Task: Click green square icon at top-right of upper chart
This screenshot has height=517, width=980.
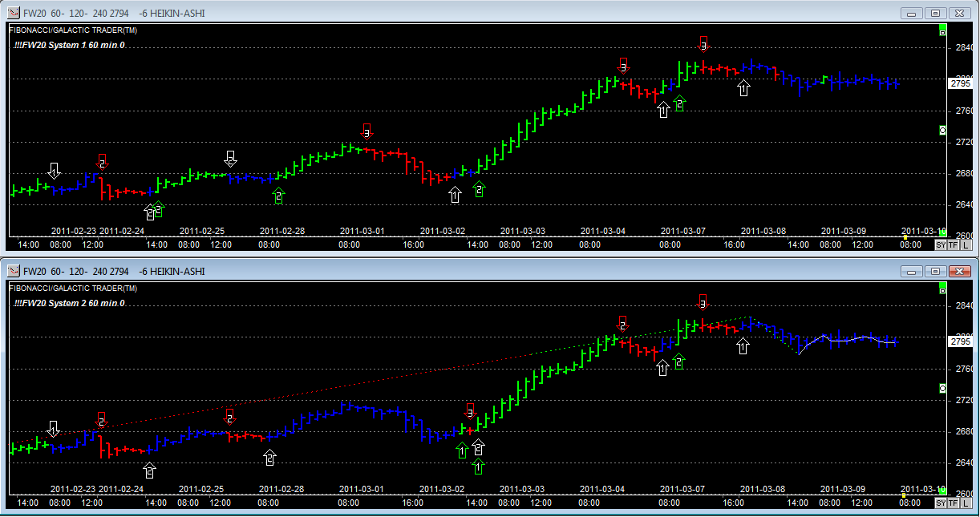Action: pos(942,30)
